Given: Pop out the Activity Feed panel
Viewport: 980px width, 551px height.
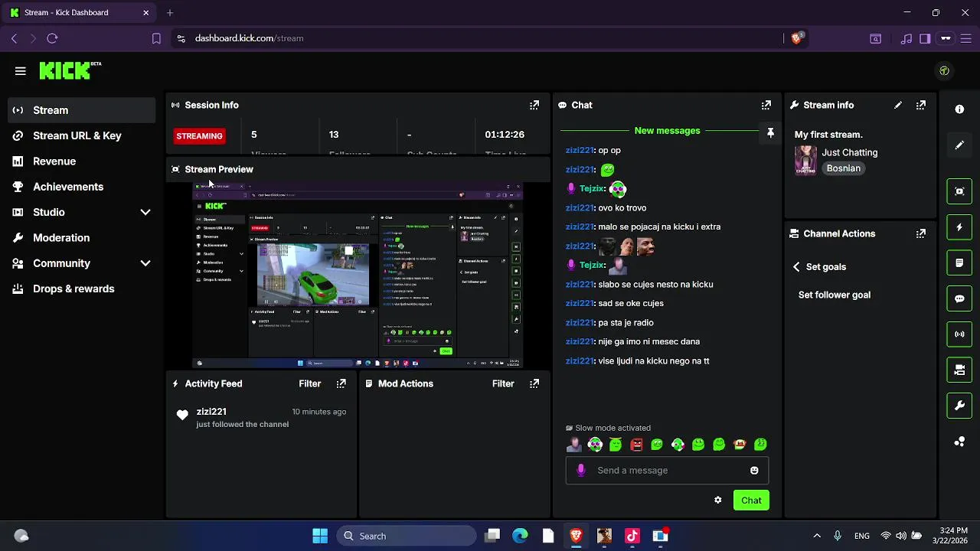Looking at the screenshot, I should [341, 383].
